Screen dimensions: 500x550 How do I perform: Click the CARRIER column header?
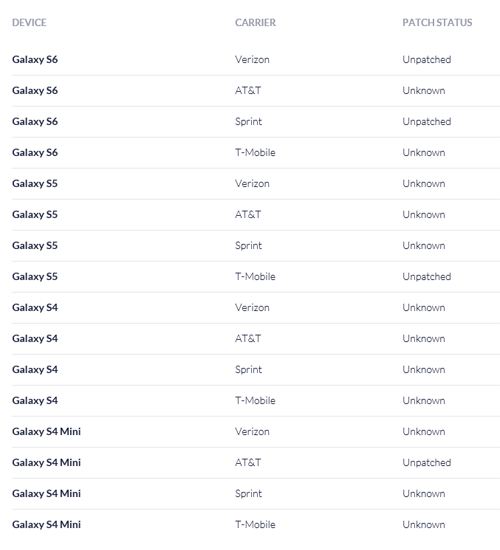point(255,23)
